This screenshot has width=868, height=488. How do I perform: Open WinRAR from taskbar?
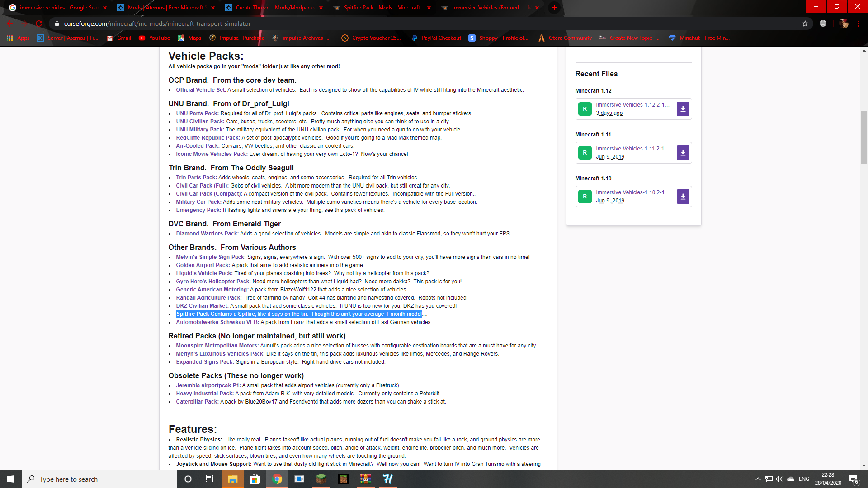366,479
